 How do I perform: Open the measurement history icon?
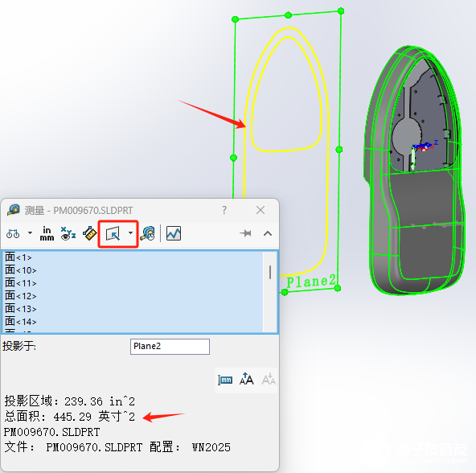147,233
